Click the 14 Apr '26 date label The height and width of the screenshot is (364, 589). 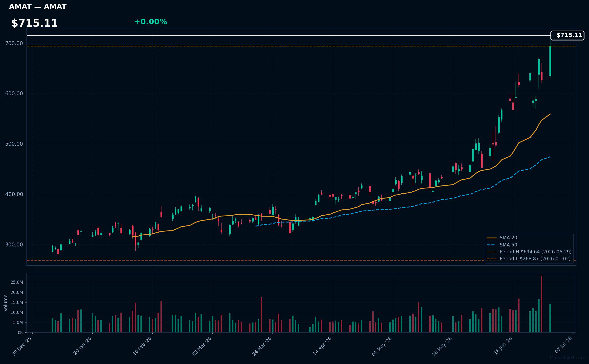tap(322, 346)
